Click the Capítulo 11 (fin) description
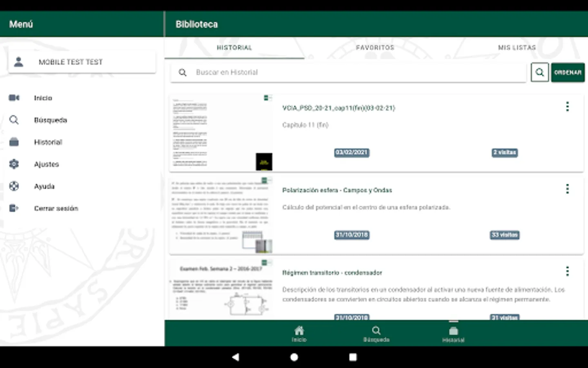Image resolution: width=588 pixels, height=368 pixels. pyautogui.click(x=305, y=125)
